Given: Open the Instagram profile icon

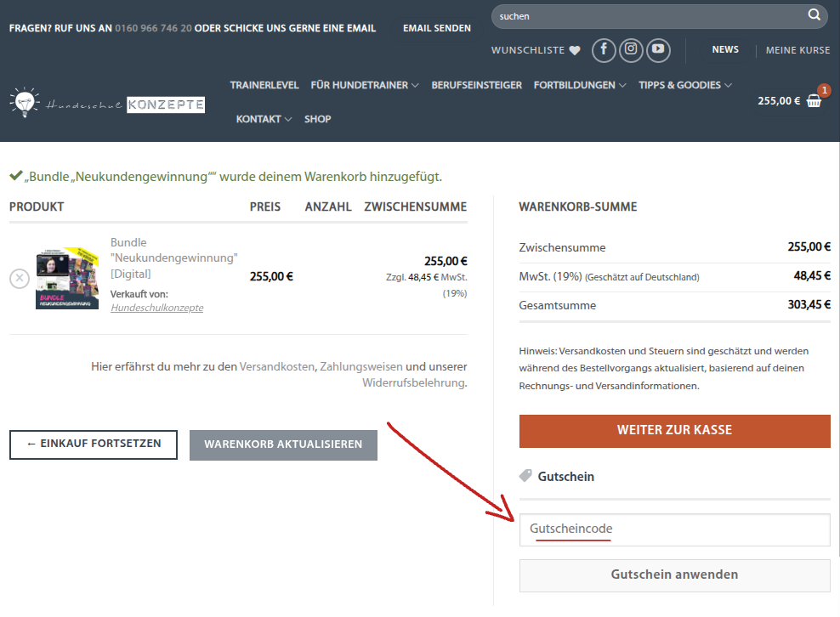Looking at the screenshot, I should (631, 50).
